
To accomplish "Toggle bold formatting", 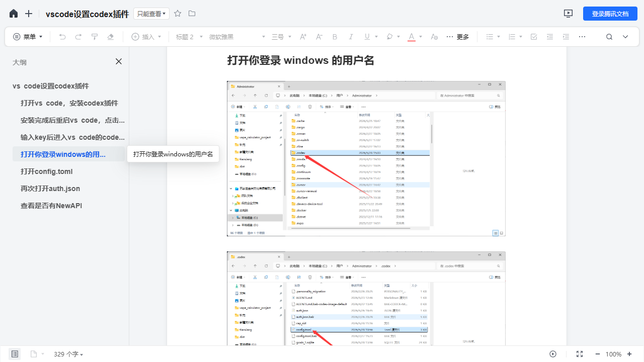I will coord(335,37).
